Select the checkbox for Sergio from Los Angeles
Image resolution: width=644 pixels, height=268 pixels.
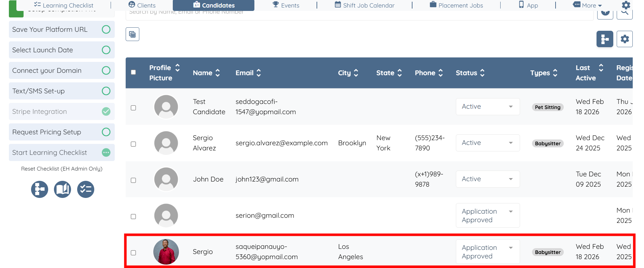[134, 253]
